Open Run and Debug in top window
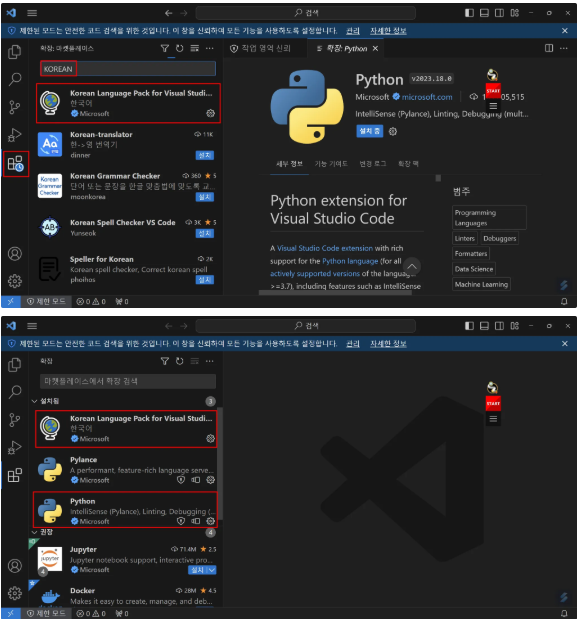The width and height of the screenshot is (579, 619). pyautogui.click(x=15, y=135)
